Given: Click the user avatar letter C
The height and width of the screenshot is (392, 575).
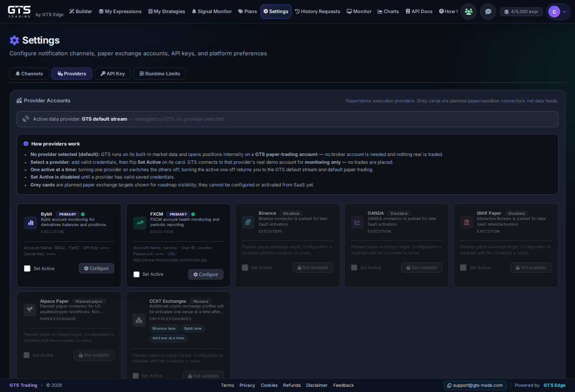Looking at the screenshot, I should tap(554, 12).
